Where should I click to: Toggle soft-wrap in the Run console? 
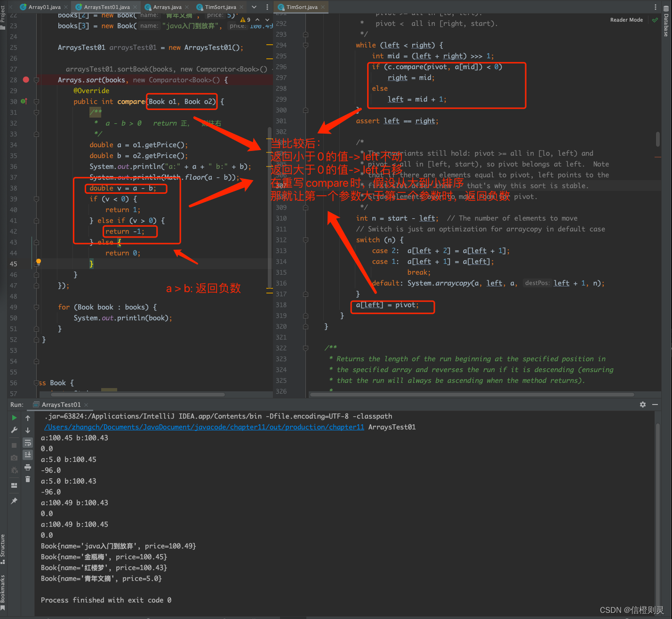tap(28, 443)
